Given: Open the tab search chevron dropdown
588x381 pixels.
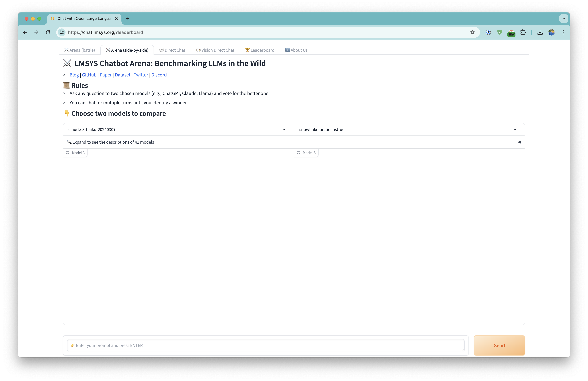Looking at the screenshot, I should click(x=564, y=19).
